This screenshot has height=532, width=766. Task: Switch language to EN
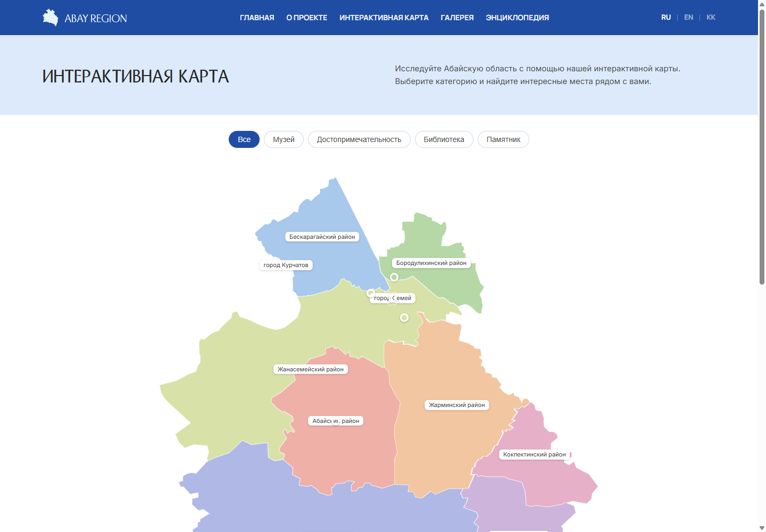point(688,18)
